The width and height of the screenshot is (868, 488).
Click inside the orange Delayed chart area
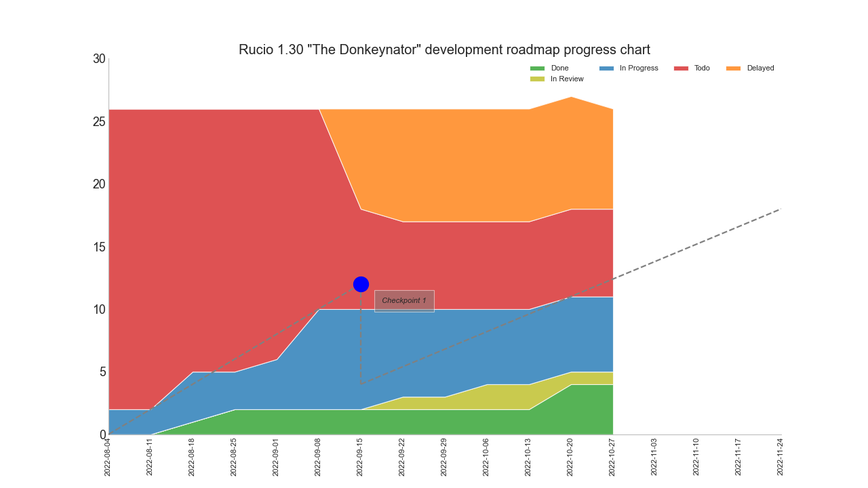[475, 163]
